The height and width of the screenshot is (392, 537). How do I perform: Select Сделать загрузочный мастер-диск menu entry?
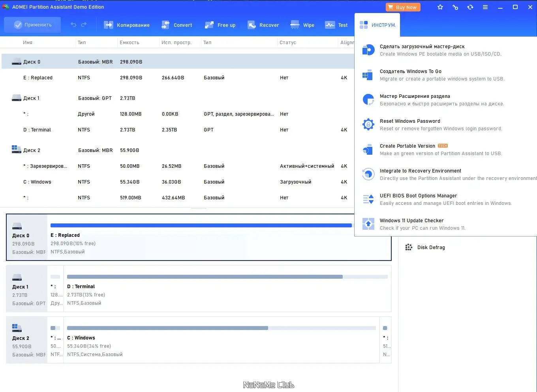tap(445, 50)
